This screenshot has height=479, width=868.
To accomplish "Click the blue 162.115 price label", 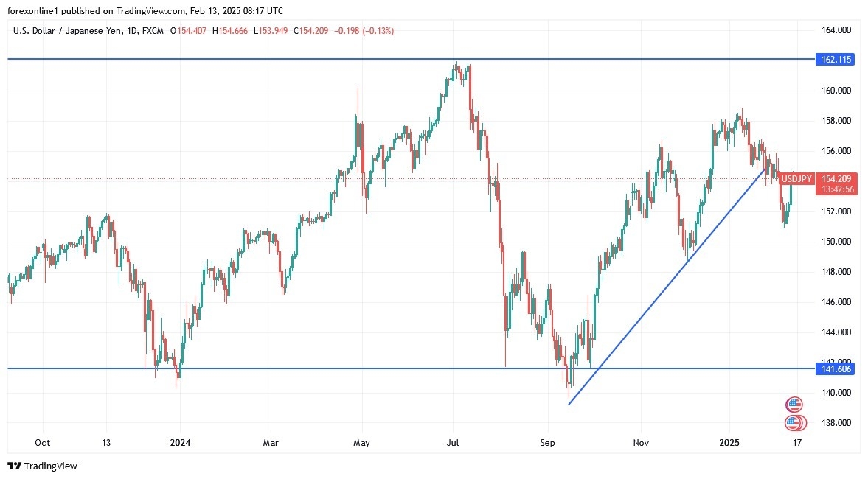I will [x=834, y=59].
